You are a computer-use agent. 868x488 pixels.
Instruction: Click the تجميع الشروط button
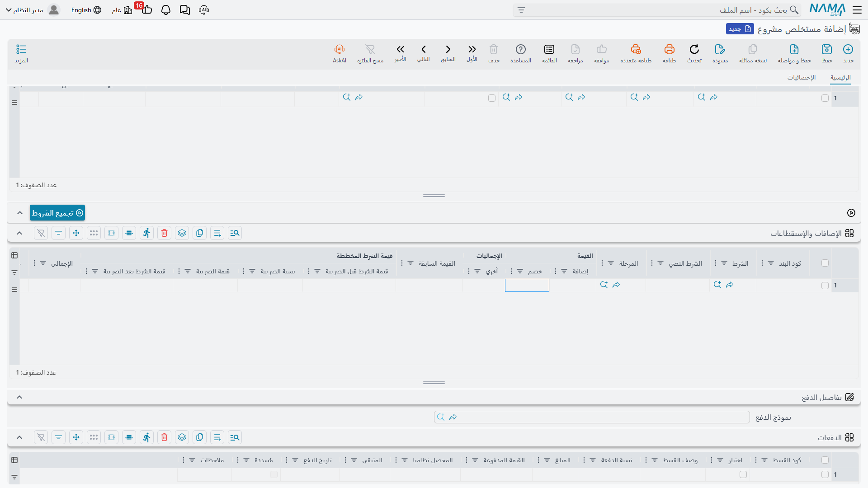pyautogui.click(x=57, y=213)
